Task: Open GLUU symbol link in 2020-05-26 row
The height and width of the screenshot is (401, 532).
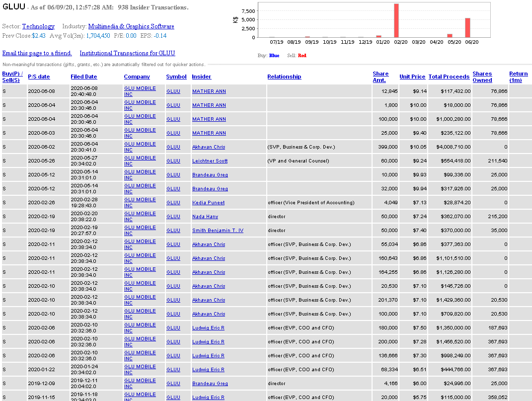Action: 173,161
